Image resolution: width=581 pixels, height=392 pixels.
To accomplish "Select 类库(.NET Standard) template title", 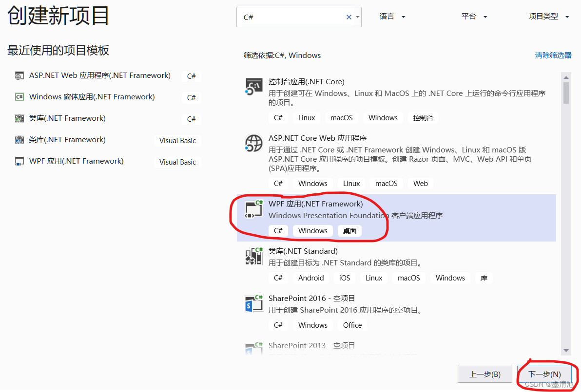I will 303,251.
